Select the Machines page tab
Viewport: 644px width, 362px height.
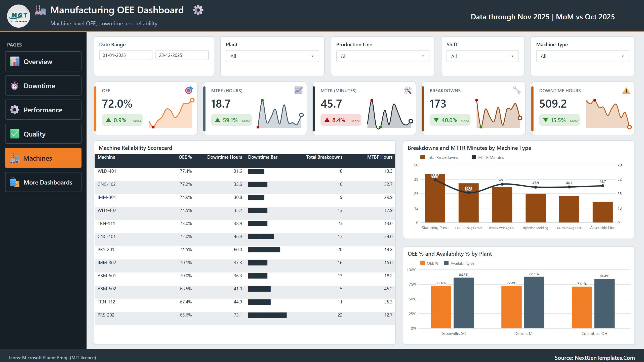(x=43, y=158)
